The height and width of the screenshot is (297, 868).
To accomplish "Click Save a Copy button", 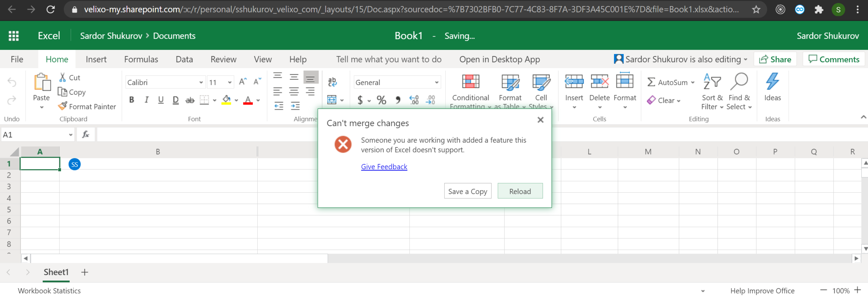I will pos(467,191).
